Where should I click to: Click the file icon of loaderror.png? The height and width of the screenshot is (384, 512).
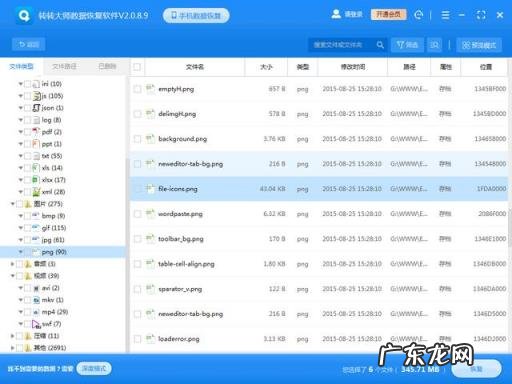[x=150, y=339]
